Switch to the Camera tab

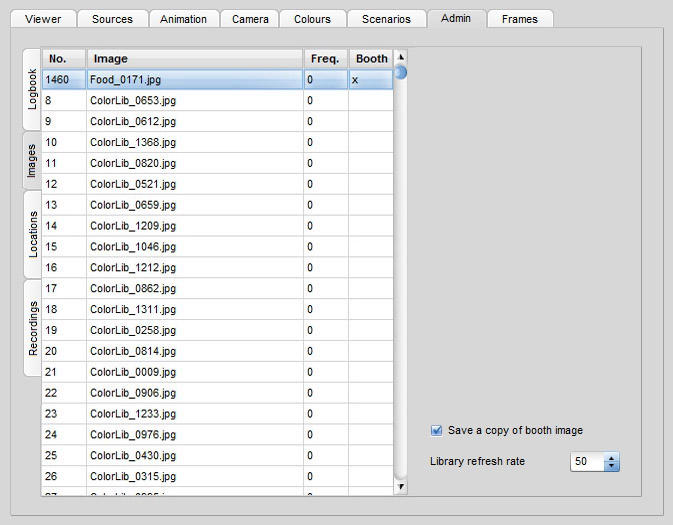point(249,19)
